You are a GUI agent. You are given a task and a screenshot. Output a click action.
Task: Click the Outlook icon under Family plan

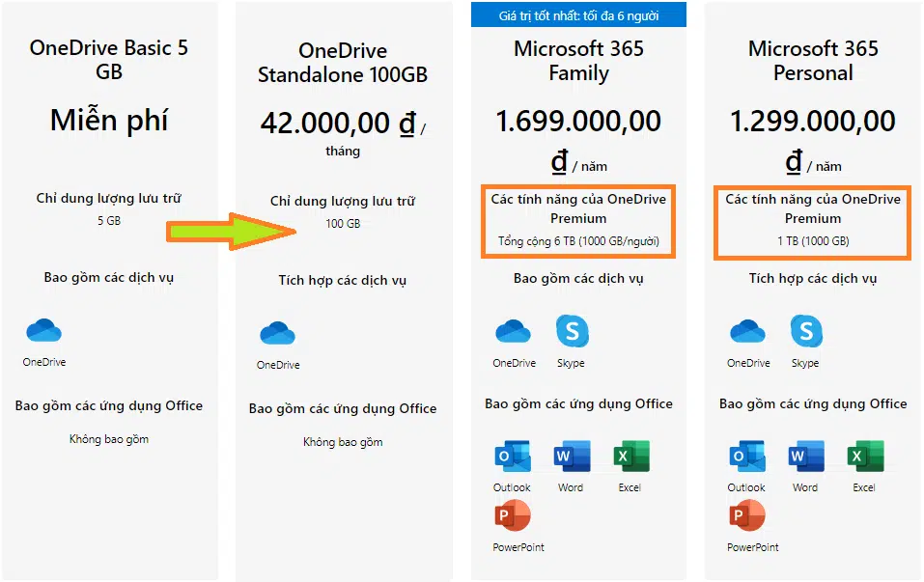point(512,456)
